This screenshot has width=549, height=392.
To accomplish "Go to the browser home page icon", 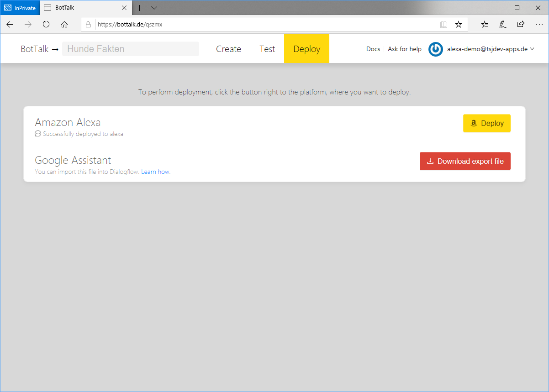I will [64, 25].
